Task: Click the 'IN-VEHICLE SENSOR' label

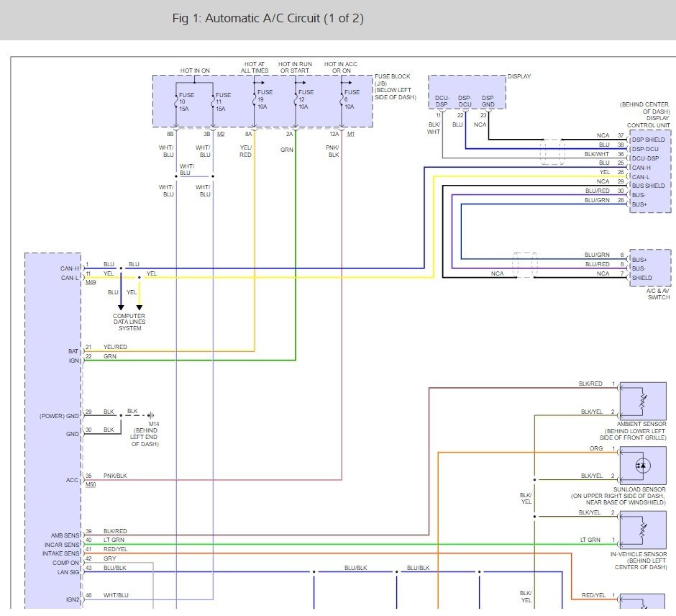Action: [x=639, y=554]
